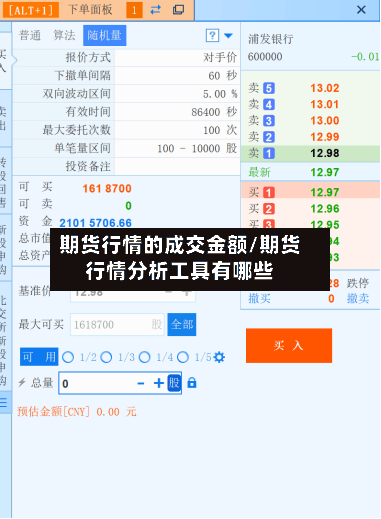Select buy-two price 12.96
Viewport: 381px width, 519px height.
pos(325,209)
